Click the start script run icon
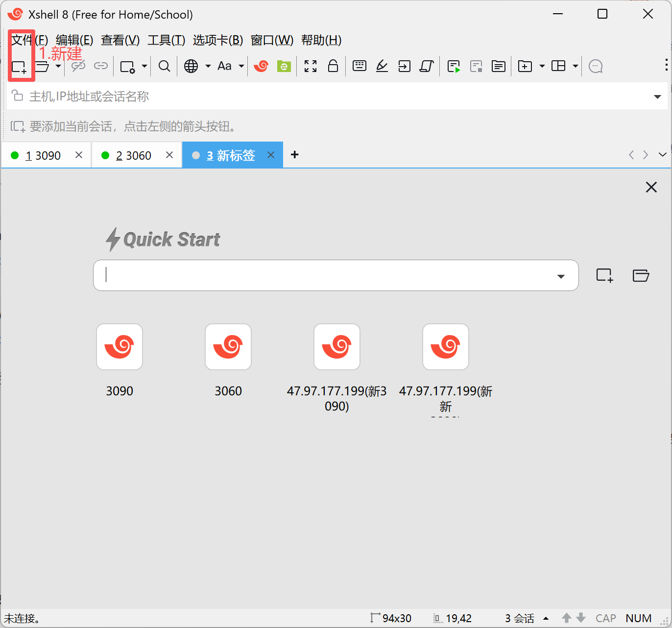The image size is (672, 628). 454,67
